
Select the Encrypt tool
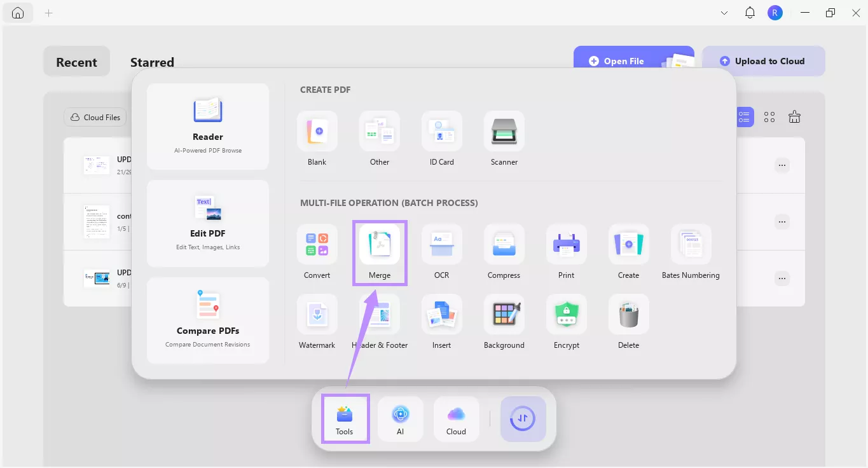point(566,322)
